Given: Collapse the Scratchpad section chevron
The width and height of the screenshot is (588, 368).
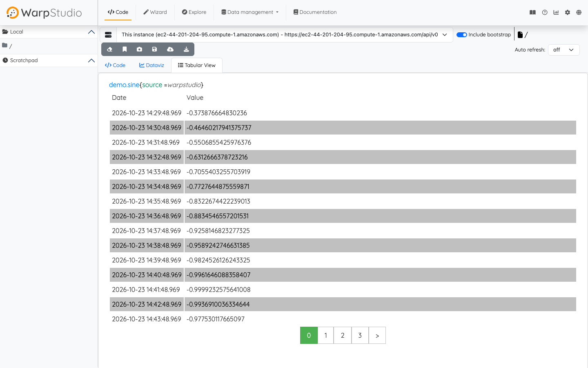Looking at the screenshot, I should 91,61.
